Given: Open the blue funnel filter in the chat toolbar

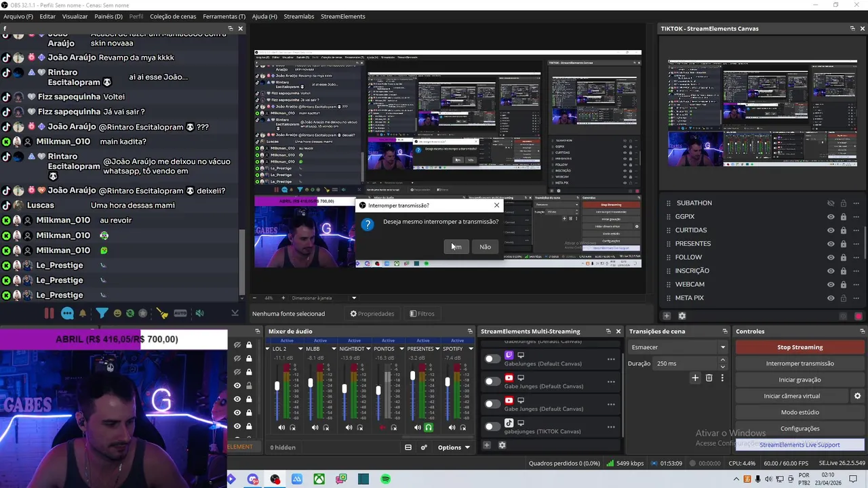Looking at the screenshot, I should (x=102, y=313).
